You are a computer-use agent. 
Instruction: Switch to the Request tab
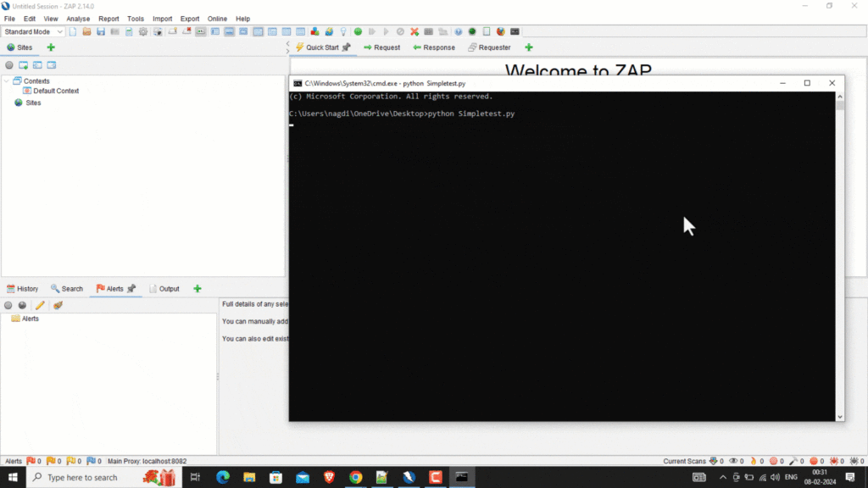pos(382,47)
